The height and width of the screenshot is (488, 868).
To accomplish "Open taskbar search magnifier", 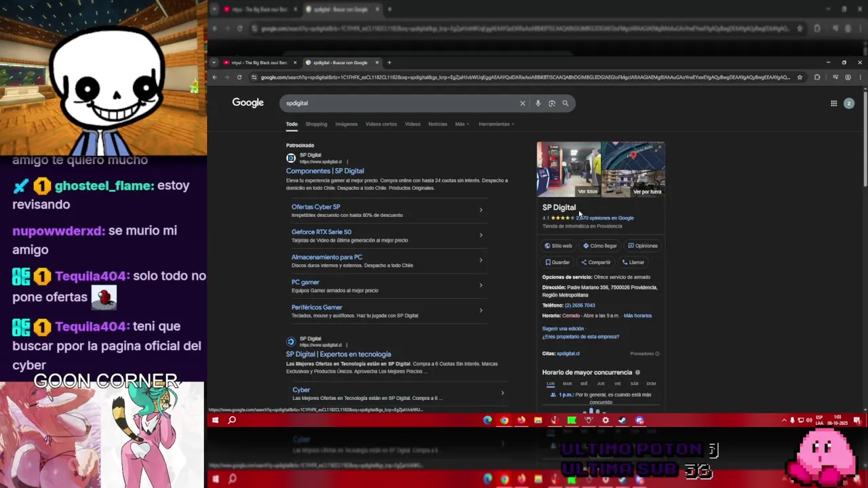I will click(232, 420).
